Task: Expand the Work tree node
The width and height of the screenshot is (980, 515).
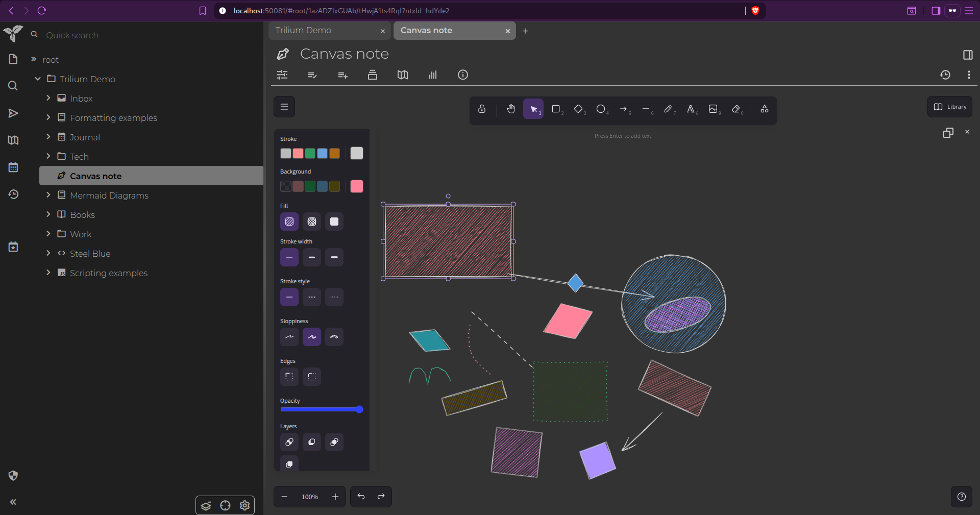Action: pyautogui.click(x=48, y=234)
